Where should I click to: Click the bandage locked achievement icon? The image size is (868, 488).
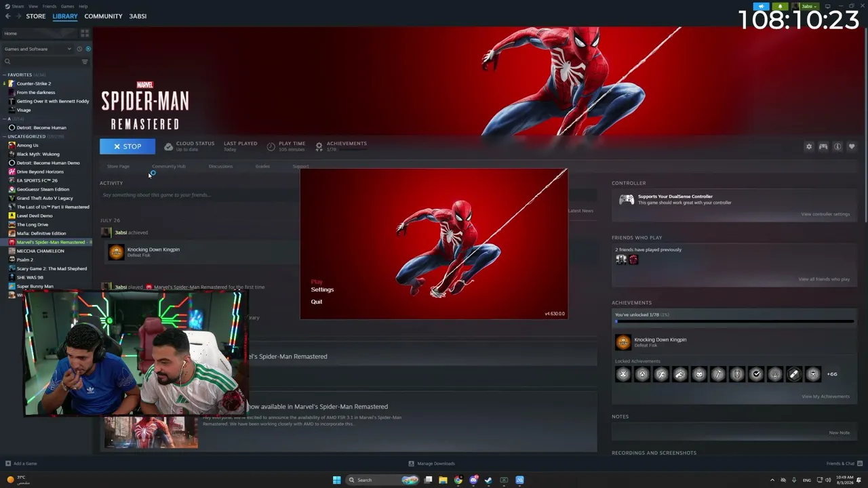click(x=794, y=374)
